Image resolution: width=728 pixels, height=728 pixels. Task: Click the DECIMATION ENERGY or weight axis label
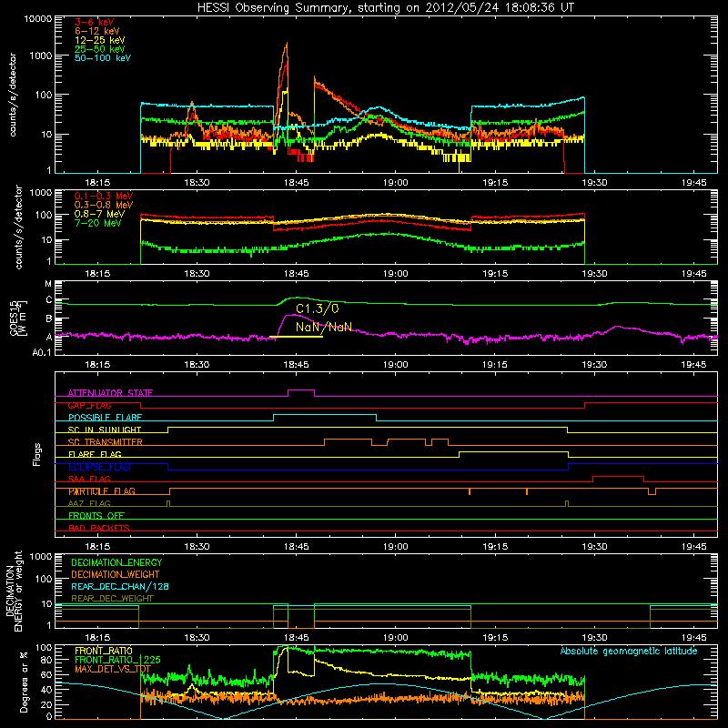pyautogui.click(x=14, y=591)
